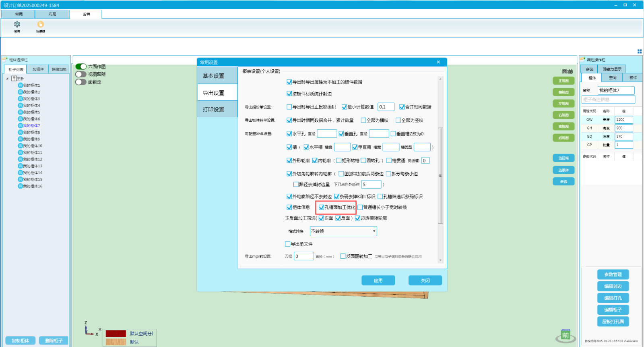Switch to the 板件 properties tab
644x347 pixels.
coord(633,78)
